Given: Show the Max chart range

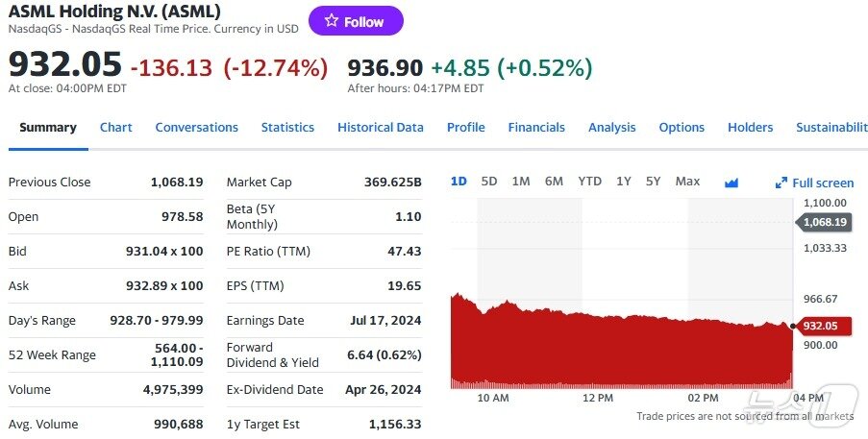Looking at the screenshot, I should click(x=687, y=182).
